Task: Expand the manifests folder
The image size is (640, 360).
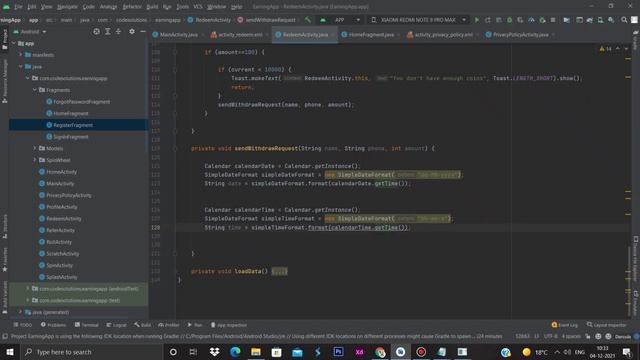Action: pyautogui.click(x=21, y=55)
